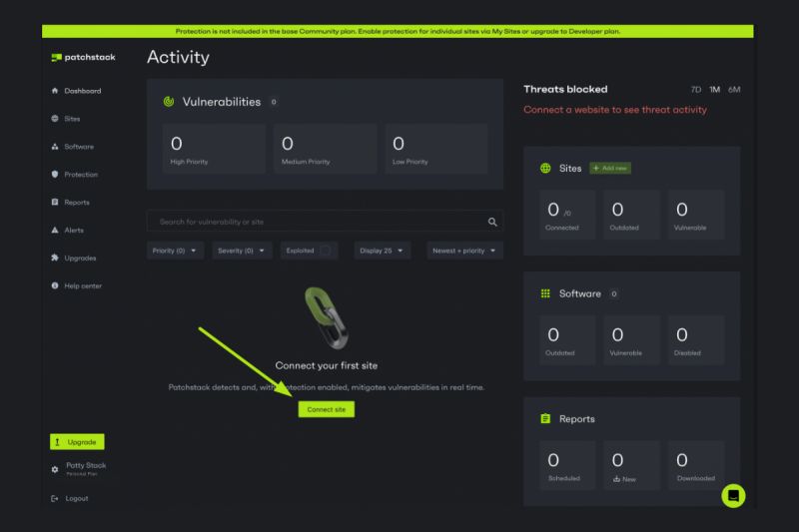
Task: Click the Connected sites count tile
Action: (x=567, y=215)
